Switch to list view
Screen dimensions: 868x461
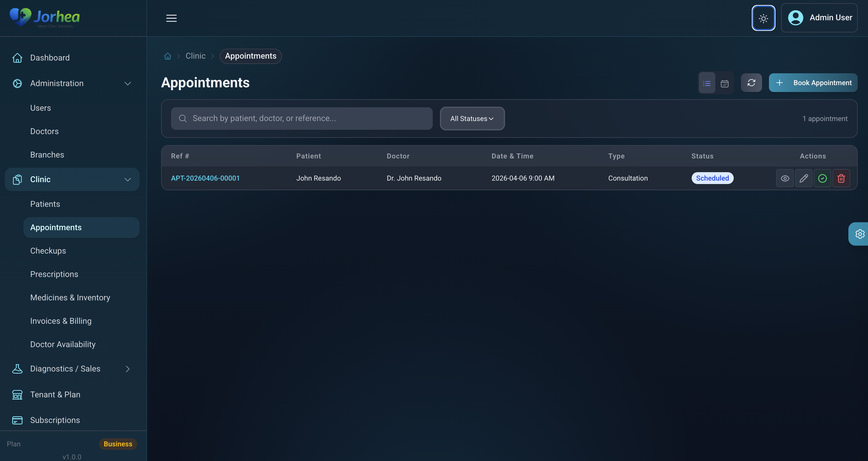pyautogui.click(x=707, y=83)
